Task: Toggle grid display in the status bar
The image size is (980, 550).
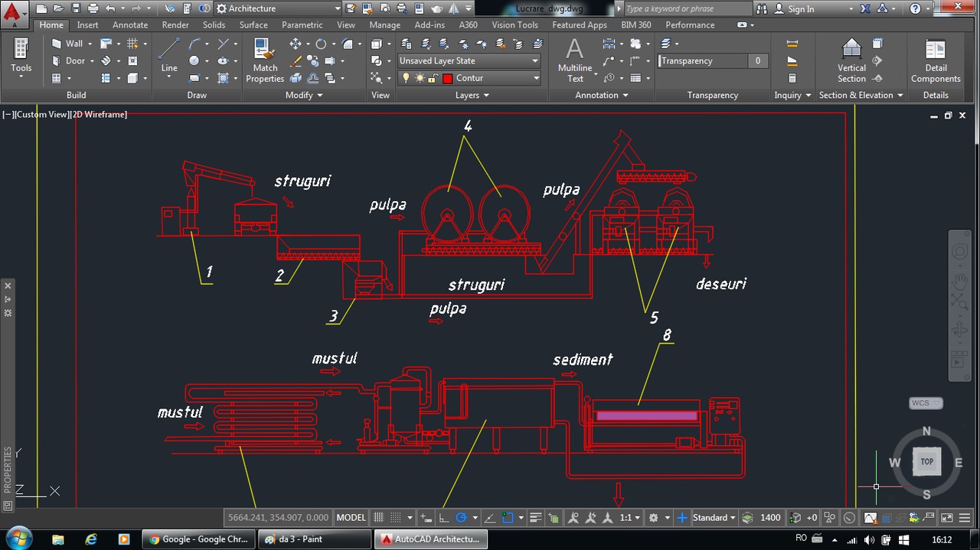Action: click(x=377, y=517)
